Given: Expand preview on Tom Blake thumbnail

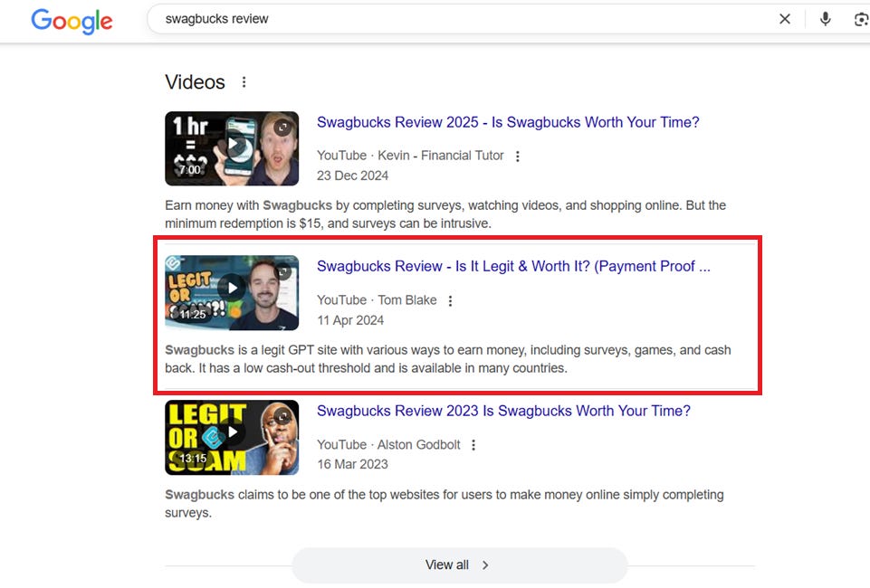Looking at the screenshot, I should 283,271.
